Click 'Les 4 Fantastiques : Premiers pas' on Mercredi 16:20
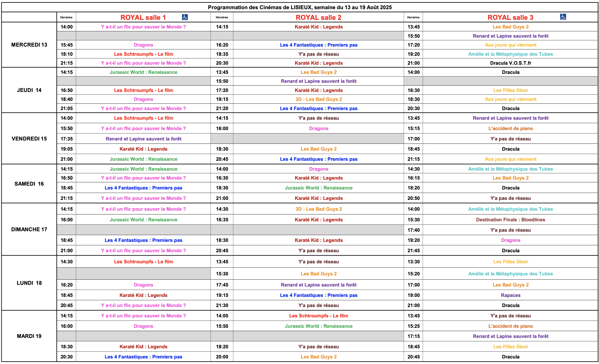This screenshot has width=599, height=364. tap(319, 45)
